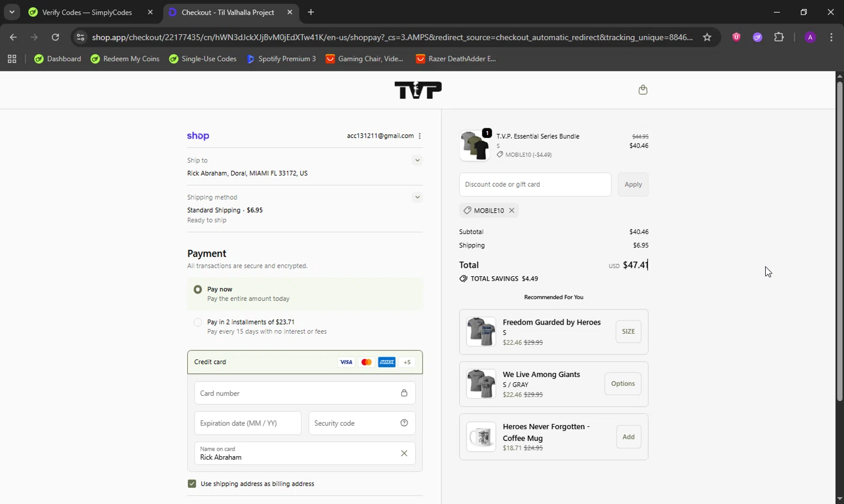Clear the Name on card field
The width and height of the screenshot is (844, 504).
[404, 453]
